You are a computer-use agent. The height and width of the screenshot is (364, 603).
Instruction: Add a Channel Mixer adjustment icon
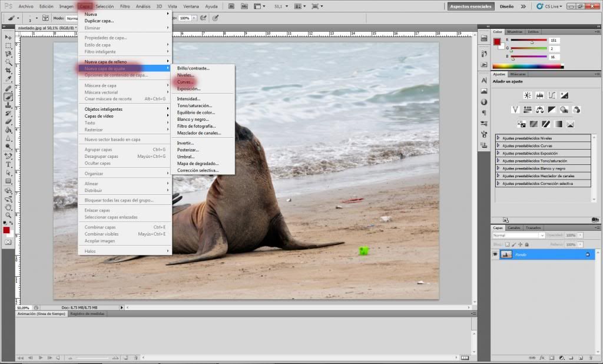576,110
